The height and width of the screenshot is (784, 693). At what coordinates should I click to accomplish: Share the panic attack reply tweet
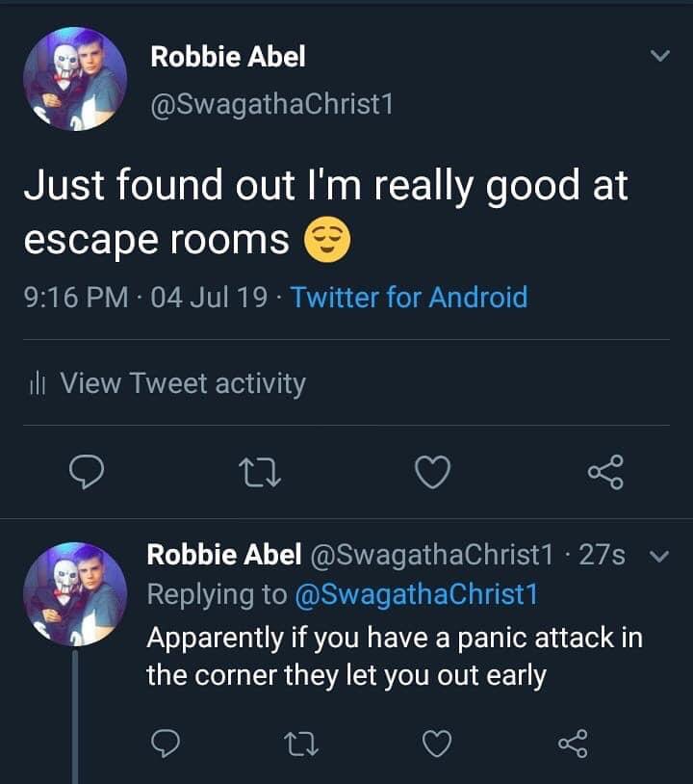(572, 743)
